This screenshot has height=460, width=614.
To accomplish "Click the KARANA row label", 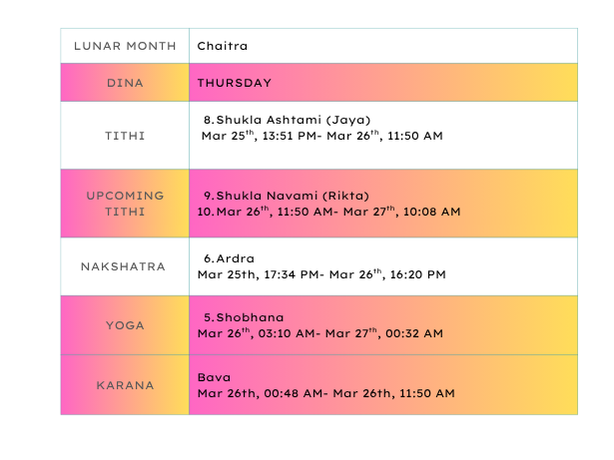I will click(x=125, y=385).
